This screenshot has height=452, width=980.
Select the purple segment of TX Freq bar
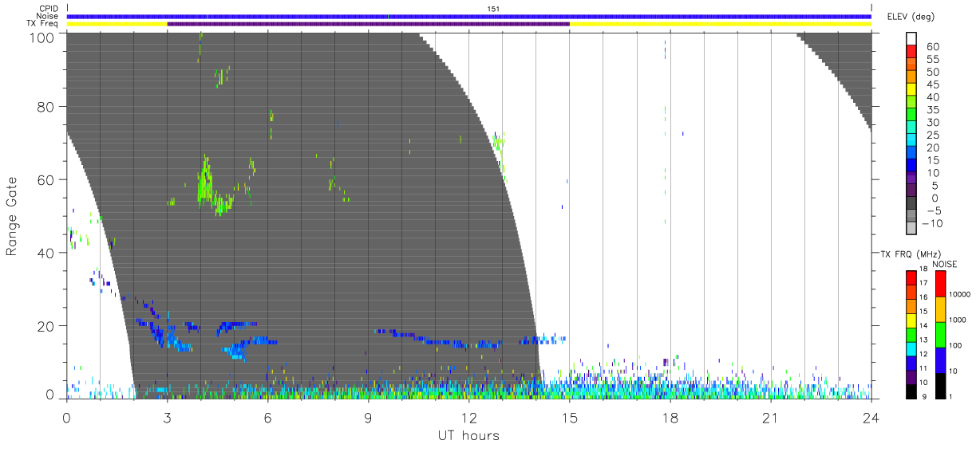(x=368, y=24)
